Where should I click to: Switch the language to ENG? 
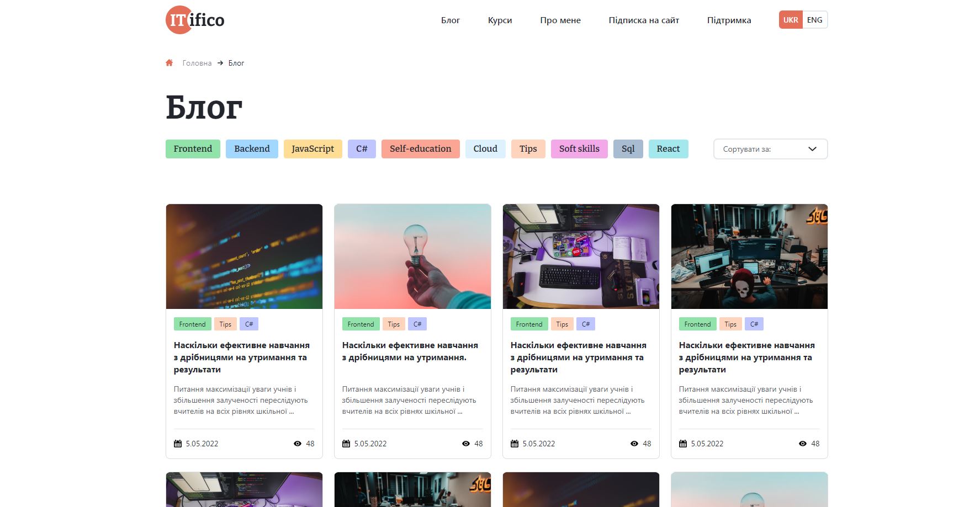pyautogui.click(x=815, y=20)
